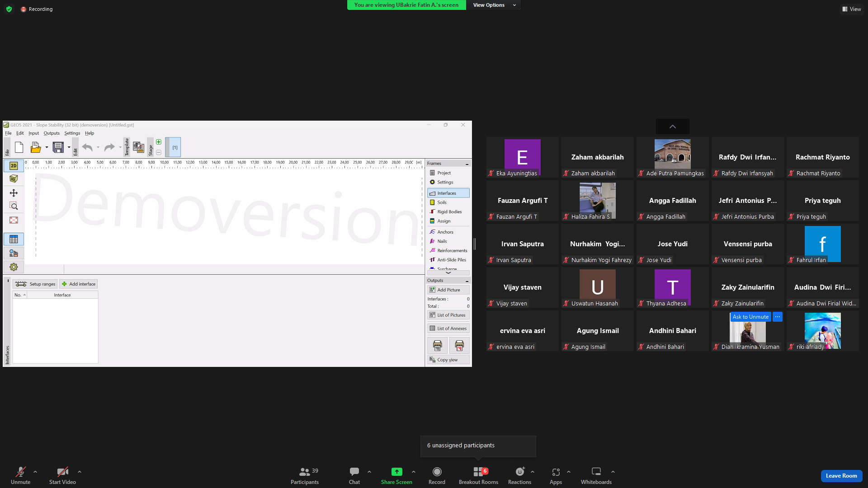This screenshot has height=488, width=868.
Task: Toggle the table view icon
Action: point(14,239)
